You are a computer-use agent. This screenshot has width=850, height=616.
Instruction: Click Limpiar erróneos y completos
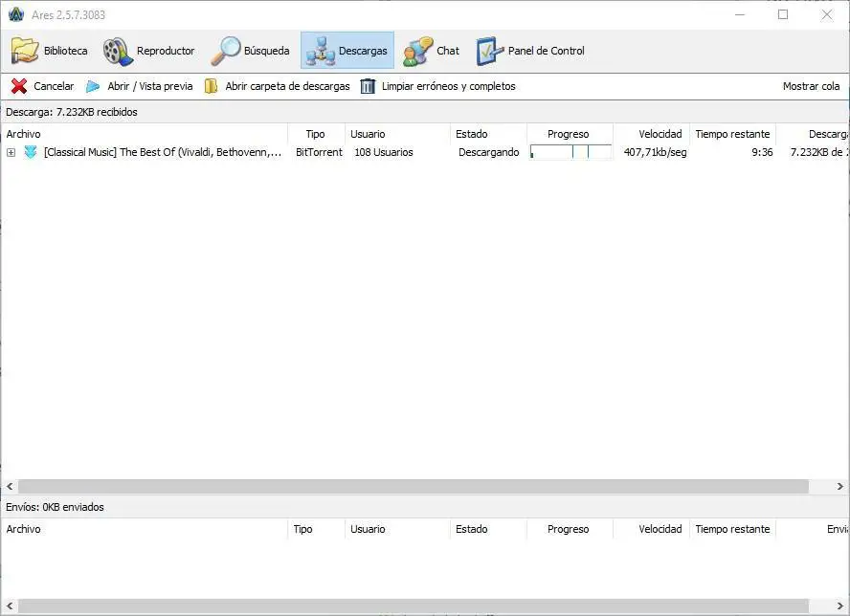coord(448,86)
